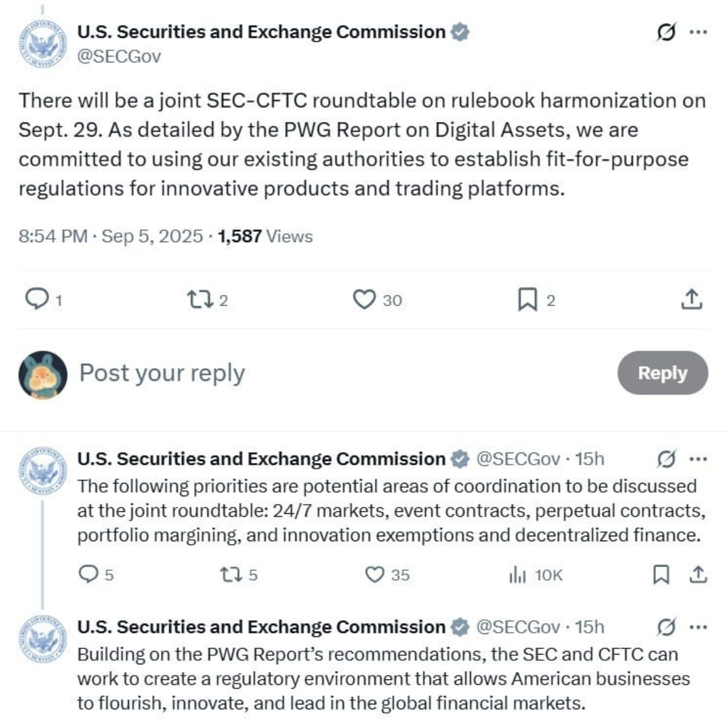Like the reply about 24/7 markets
This screenshot has height=728, width=728.
click(x=375, y=575)
